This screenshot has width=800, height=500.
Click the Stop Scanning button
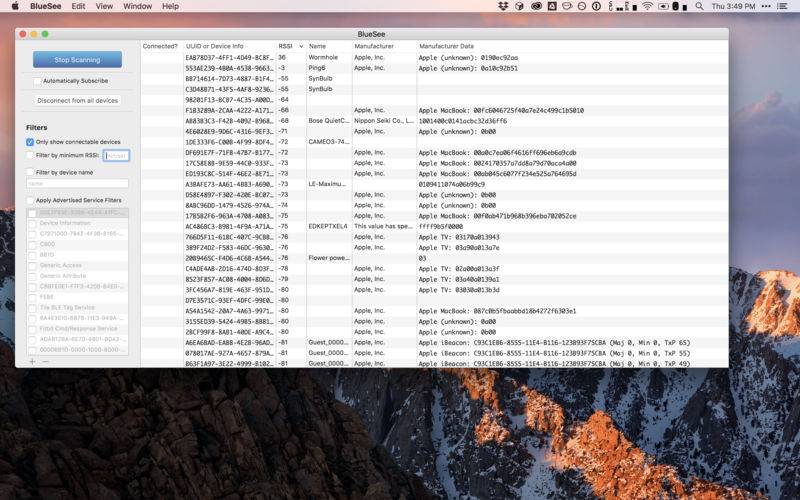coord(78,60)
